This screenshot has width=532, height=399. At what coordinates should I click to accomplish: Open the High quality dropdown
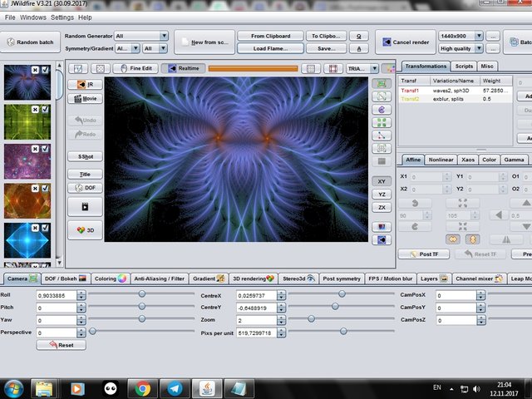pyautogui.click(x=460, y=48)
